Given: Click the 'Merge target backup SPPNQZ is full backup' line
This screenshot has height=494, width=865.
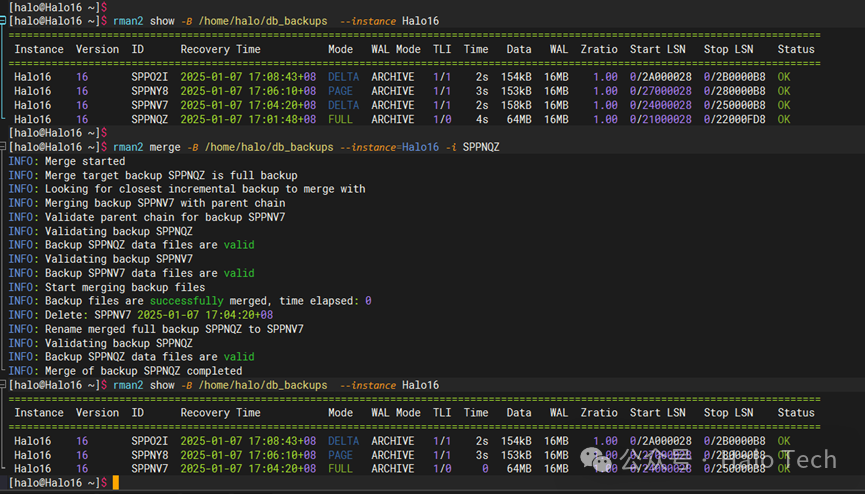Looking at the screenshot, I should (153, 175).
